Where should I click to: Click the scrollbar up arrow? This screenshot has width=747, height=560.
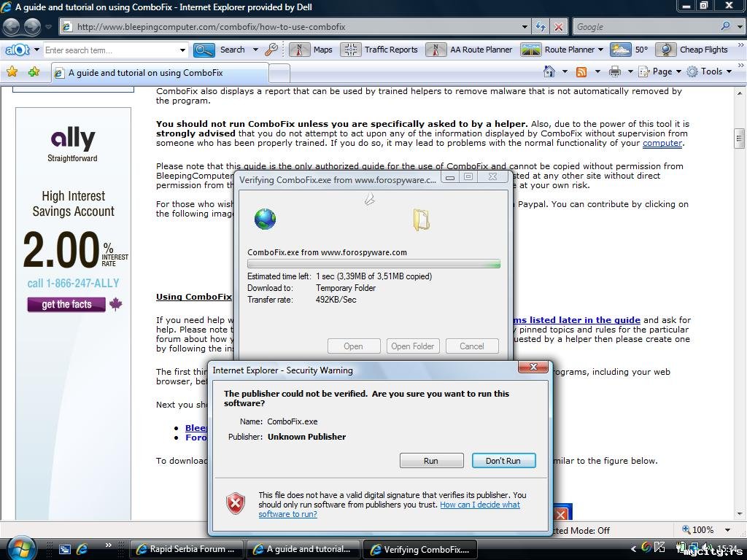tap(740, 93)
